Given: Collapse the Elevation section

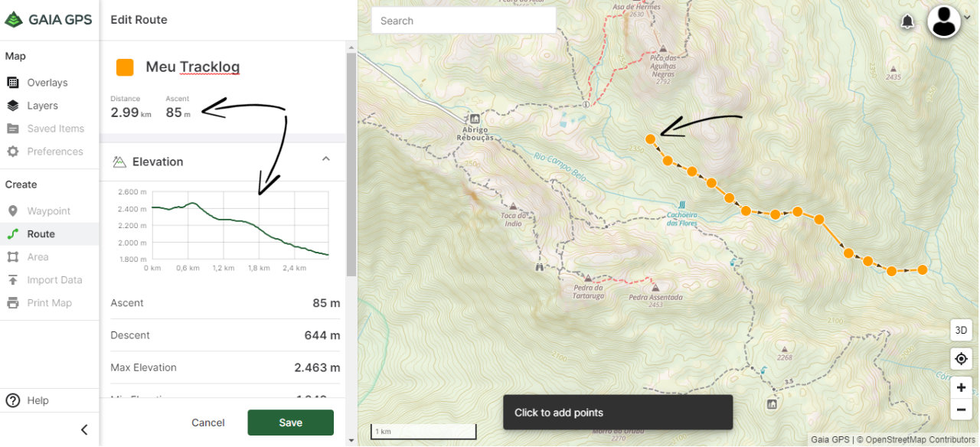Looking at the screenshot, I should [325, 159].
